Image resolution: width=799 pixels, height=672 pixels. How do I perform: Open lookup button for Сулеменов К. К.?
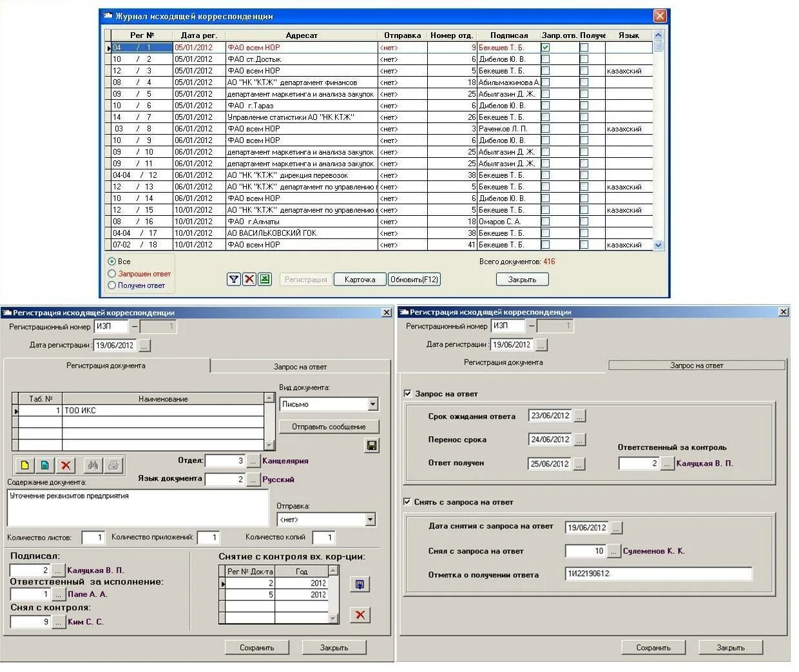[613, 552]
